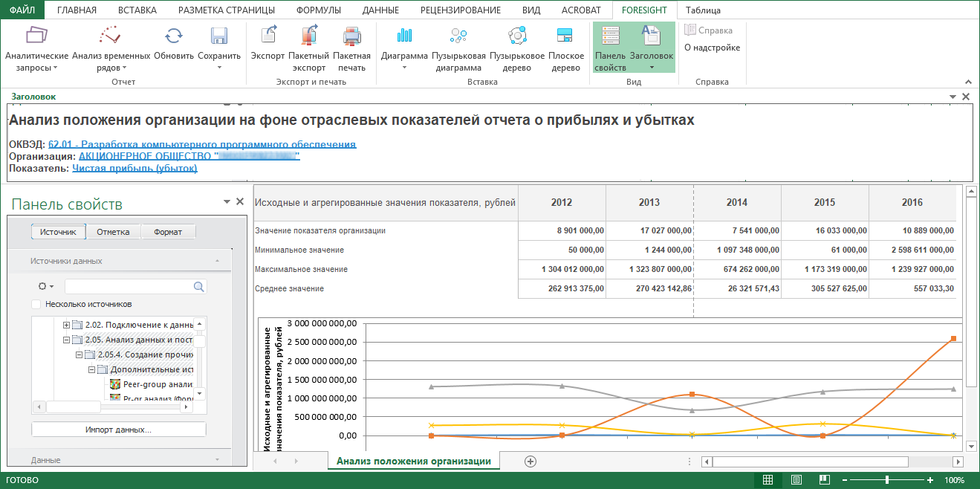Click the Анализ временных рядов icon

tap(111, 36)
